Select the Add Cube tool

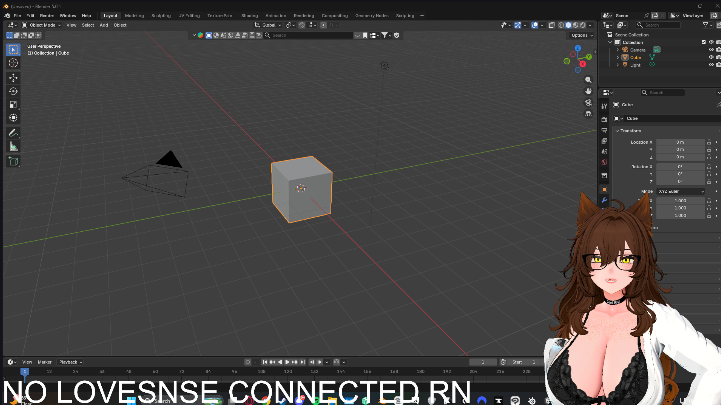(x=13, y=161)
